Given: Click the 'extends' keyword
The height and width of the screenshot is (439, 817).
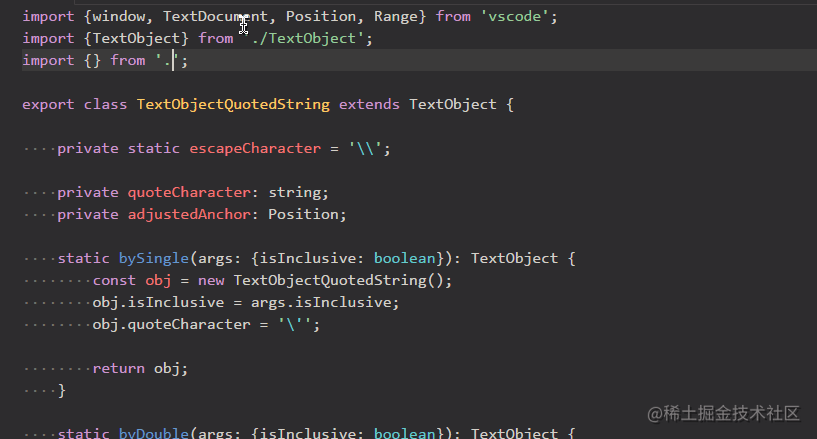Looking at the screenshot, I should tap(369, 104).
